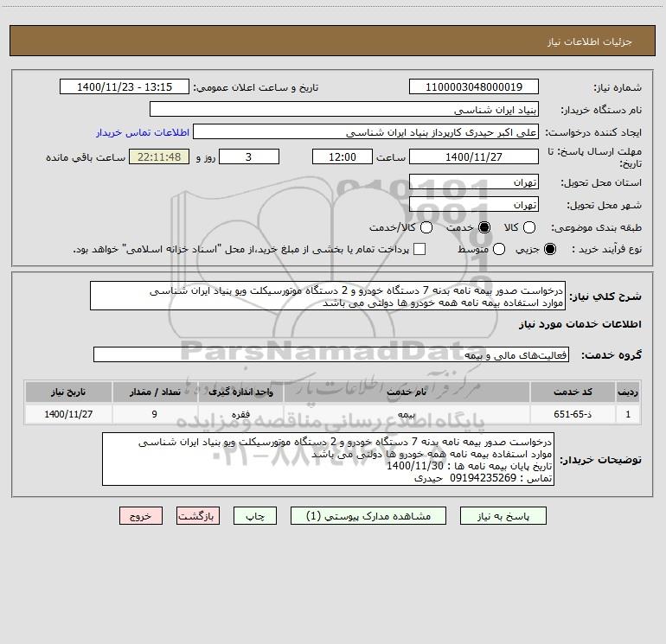Click the شهر محل تحویل field
The height and width of the screenshot is (644, 666).
point(474,205)
